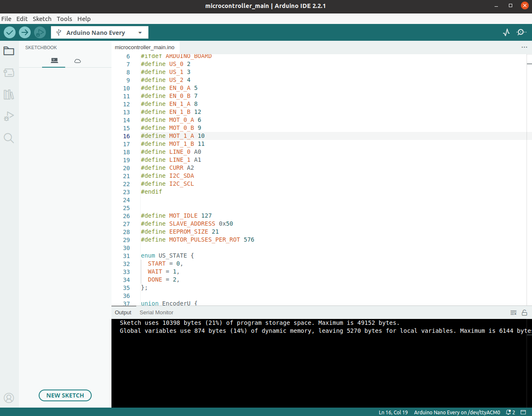Toggle the bottom panel from the status bar
Image resolution: width=532 pixels, height=416 pixels.
pyautogui.click(x=523, y=412)
